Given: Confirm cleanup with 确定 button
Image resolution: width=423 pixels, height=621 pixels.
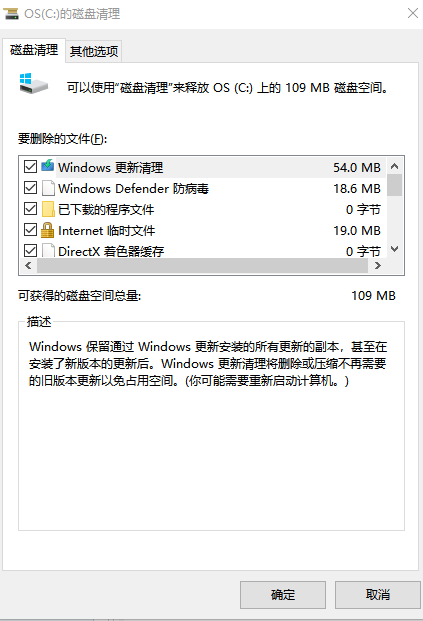Looking at the screenshot, I should click(283, 594).
